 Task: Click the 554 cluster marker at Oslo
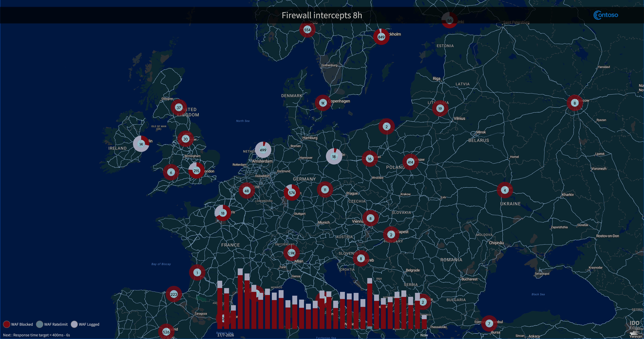click(x=307, y=30)
